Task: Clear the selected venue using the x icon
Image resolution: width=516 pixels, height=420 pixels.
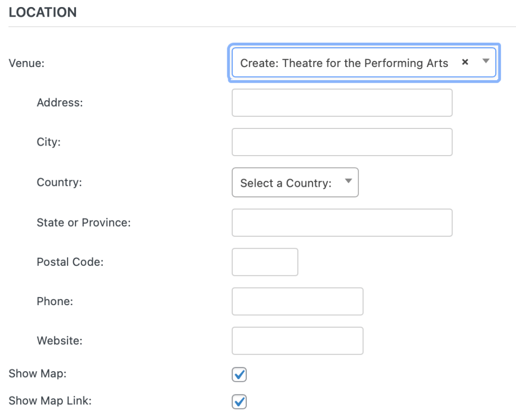Action: [x=465, y=62]
